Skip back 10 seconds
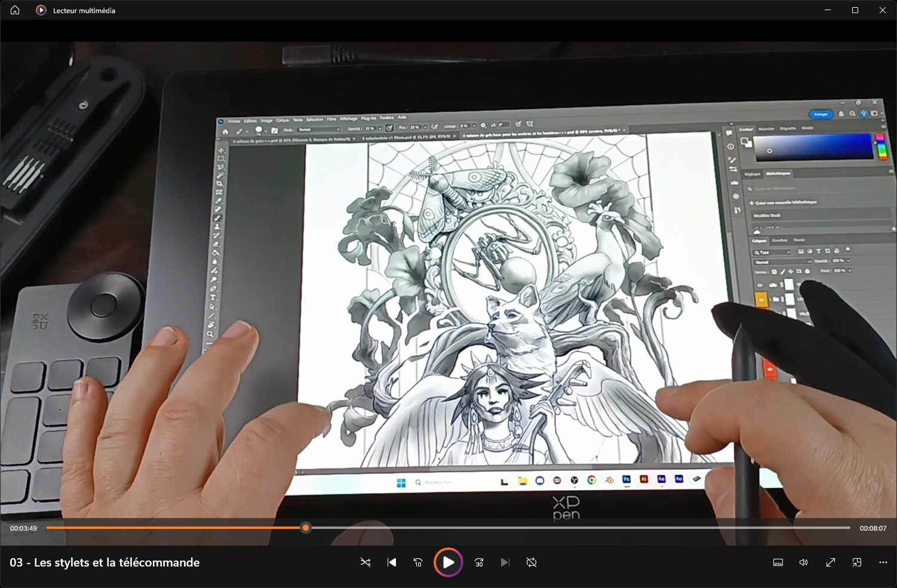The image size is (897, 588). [418, 562]
